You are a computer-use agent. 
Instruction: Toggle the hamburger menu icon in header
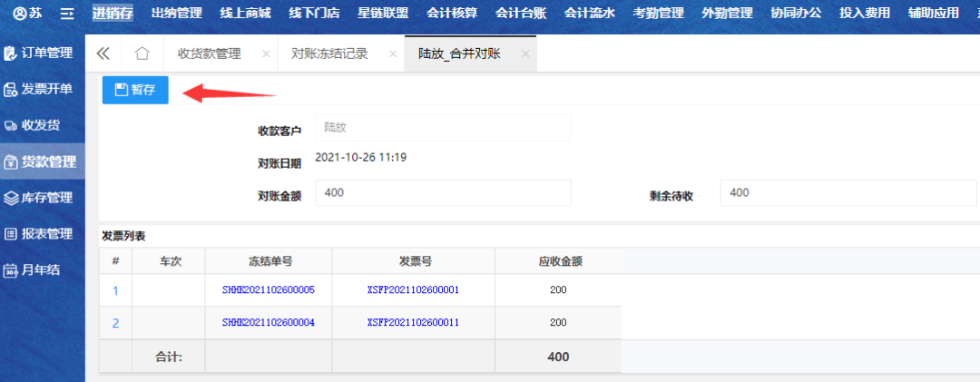pyautogui.click(x=67, y=14)
